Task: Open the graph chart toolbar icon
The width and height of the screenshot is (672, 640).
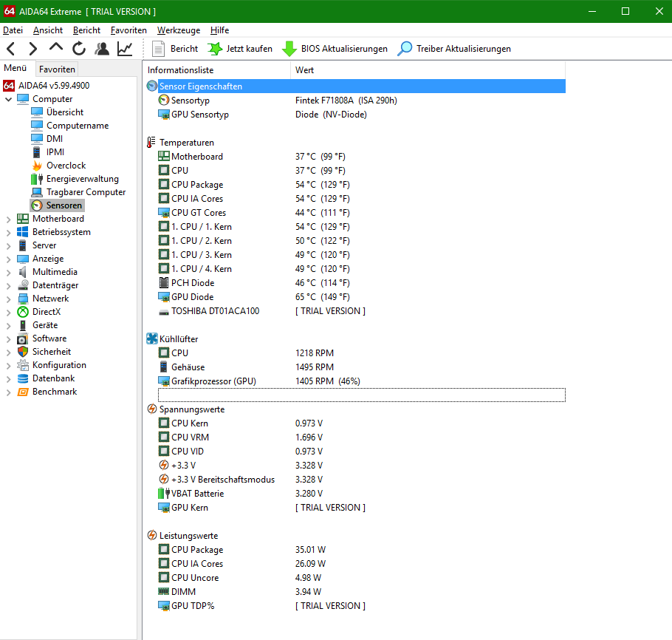Action: tap(125, 49)
